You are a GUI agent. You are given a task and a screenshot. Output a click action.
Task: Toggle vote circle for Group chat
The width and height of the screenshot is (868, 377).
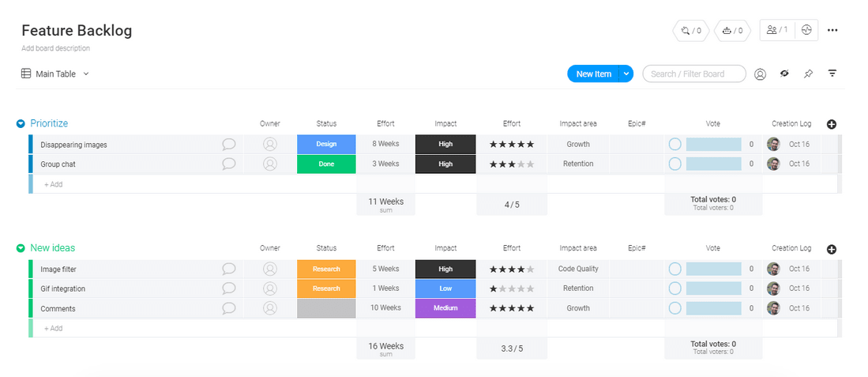click(x=674, y=164)
